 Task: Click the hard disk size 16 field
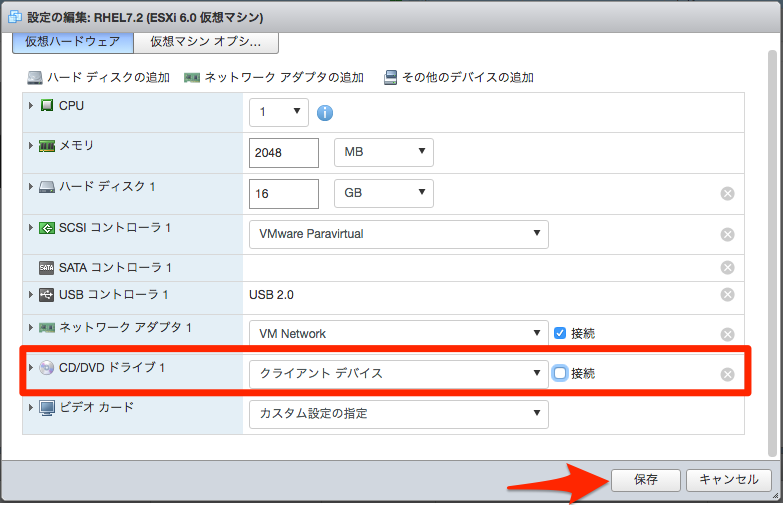[x=284, y=194]
